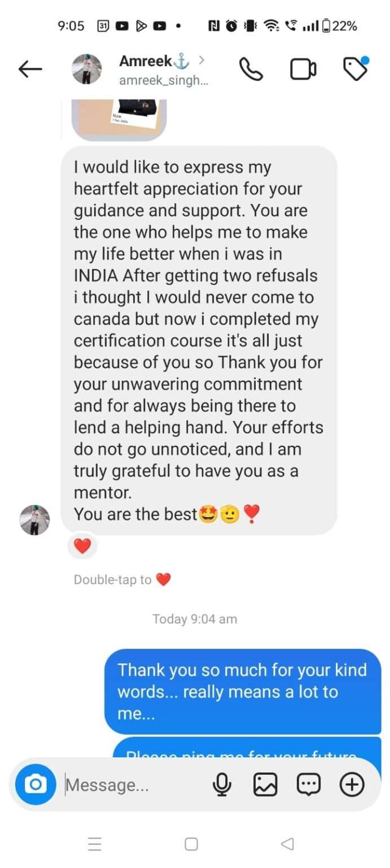
Task: Open the label tag icon in header
Action: point(356,68)
